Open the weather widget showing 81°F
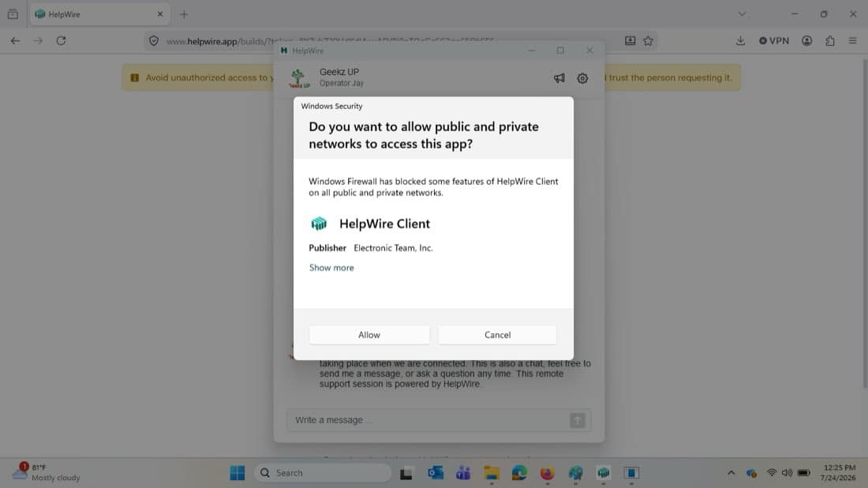This screenshot has height=488, width=868. coord(47,472)
